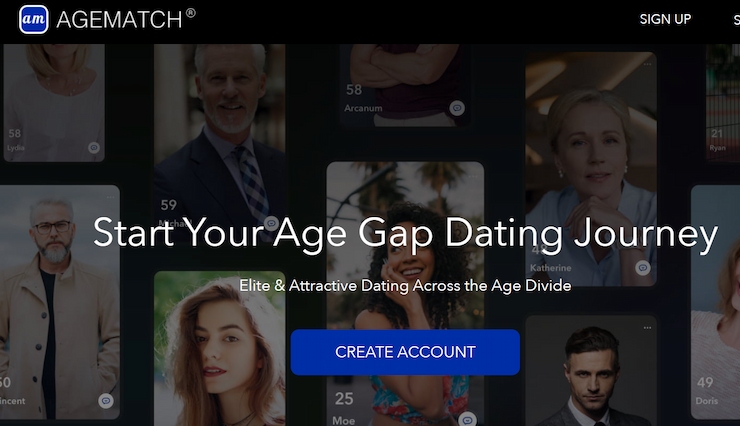
Task: Click the eye icon on Vincent's card
Action: pos(106,401)
